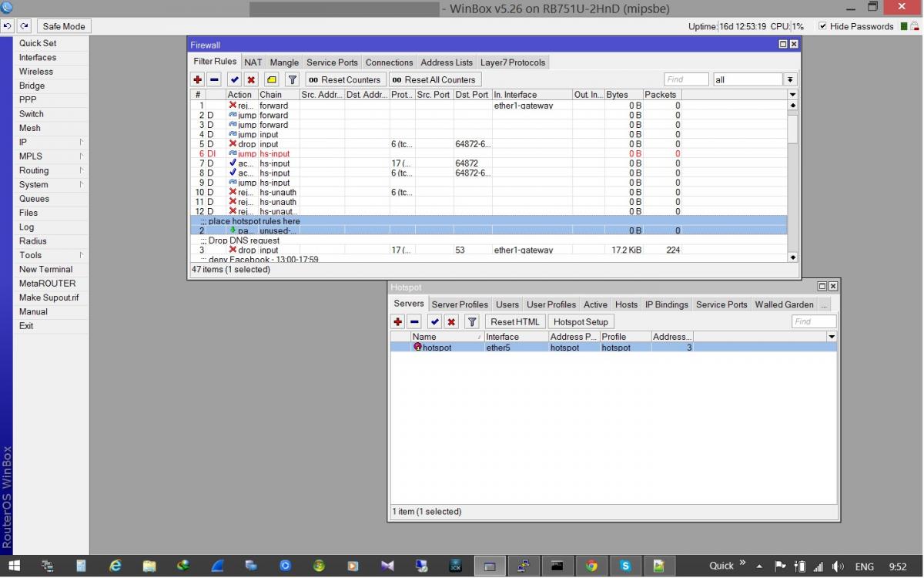The width and height of the screenshot is (924, 578).
Task: Toggle Safe Mode
Action: coord(63,26)
